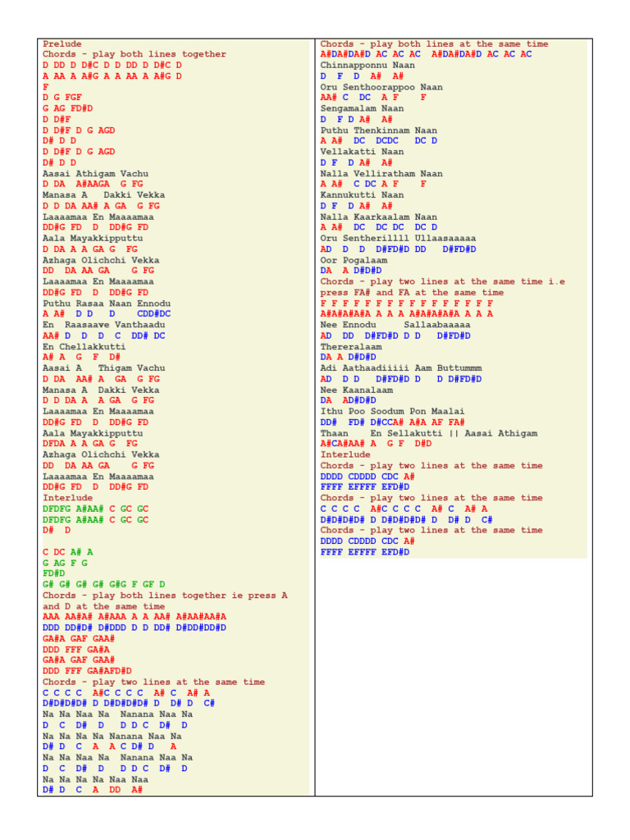This screenshot has height=840, width=630.
Task: Select chord line 'DDD DD#D# D#DDD D D DD# D#DD#DD#D'
Action: [135, 628]
